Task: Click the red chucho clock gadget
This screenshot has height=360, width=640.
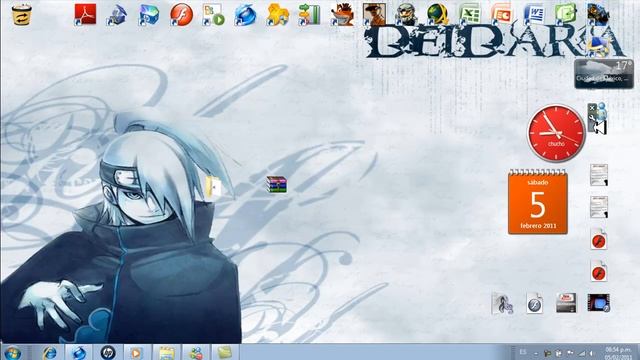Action: [x=556, y=133]
